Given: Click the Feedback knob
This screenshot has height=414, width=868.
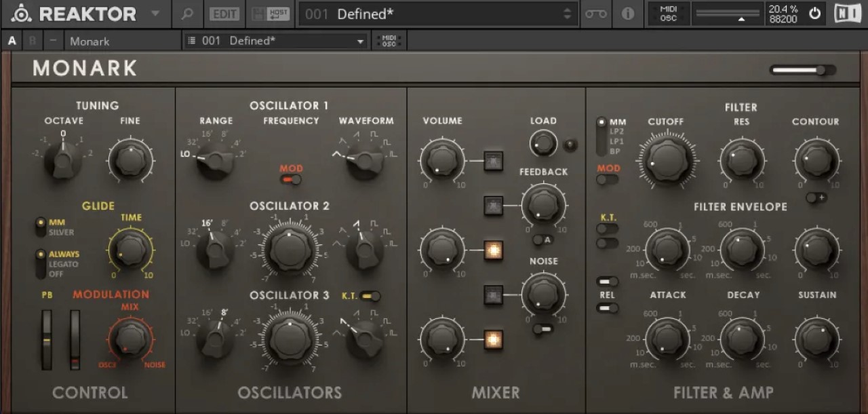Looking at the screenshot, I should (x=543, y=204).
